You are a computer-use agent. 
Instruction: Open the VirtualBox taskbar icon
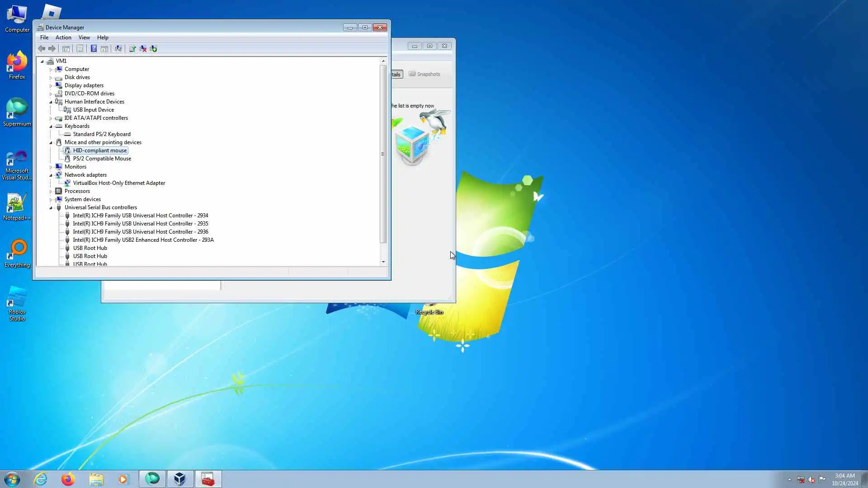180,479
